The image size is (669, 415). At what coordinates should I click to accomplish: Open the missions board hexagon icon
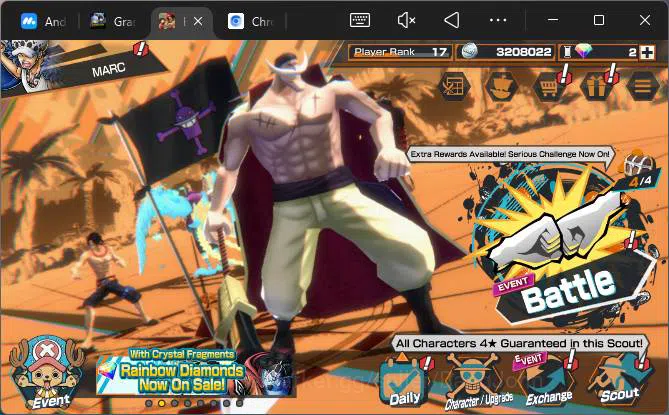[x=454, y=87]
